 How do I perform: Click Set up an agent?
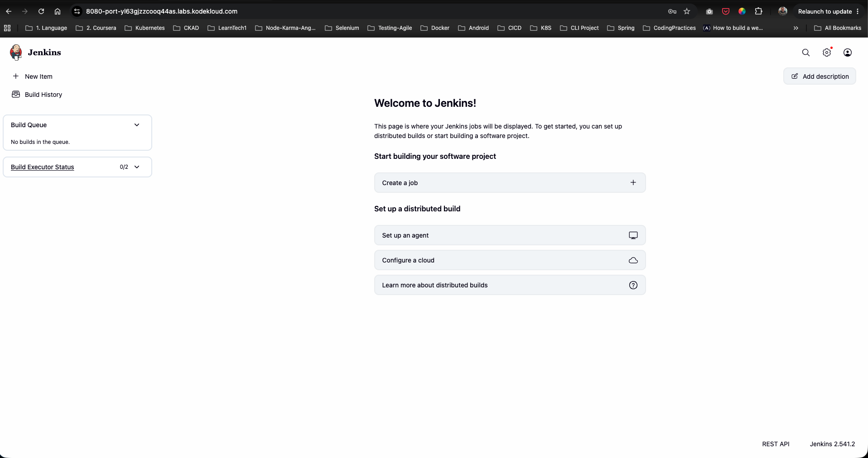click(510, 235)
